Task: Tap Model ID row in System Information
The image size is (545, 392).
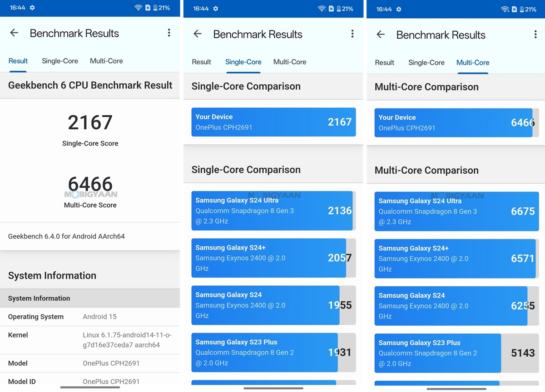Action: tap(90, 382)
